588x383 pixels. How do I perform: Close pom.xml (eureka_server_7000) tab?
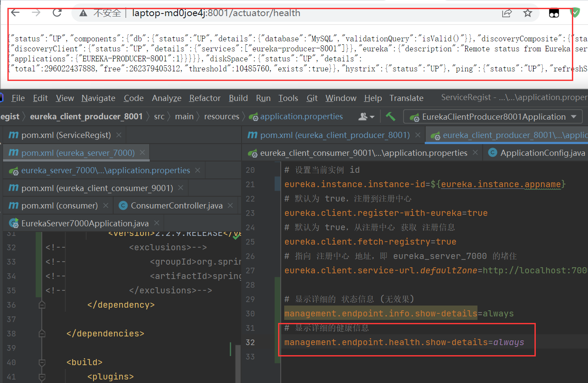(143, 153)
